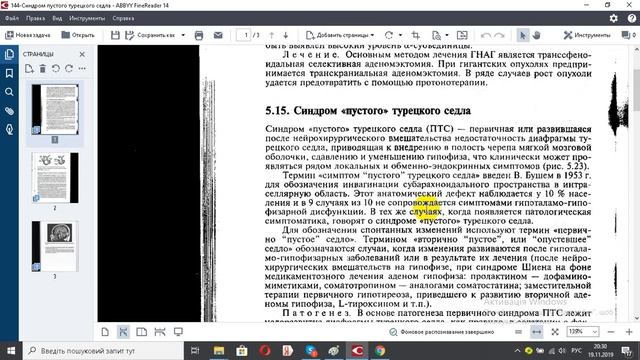
Task: Expand the Сохранить как dropdown arrow
Action: click(183, 36)
